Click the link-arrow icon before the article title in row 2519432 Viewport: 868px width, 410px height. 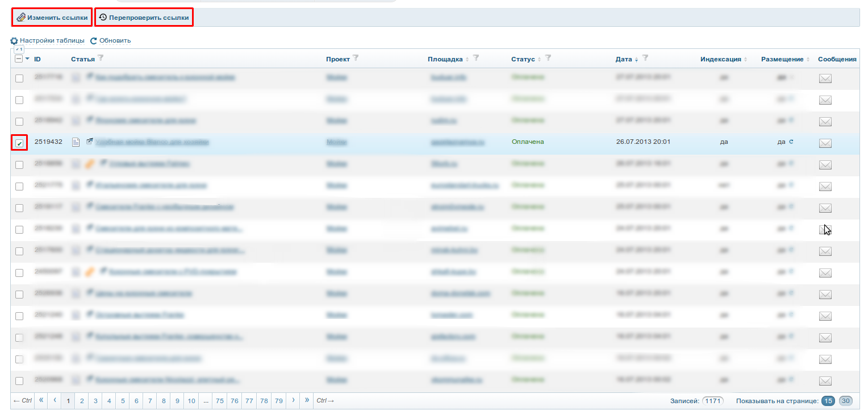click(x=89, y=142)
